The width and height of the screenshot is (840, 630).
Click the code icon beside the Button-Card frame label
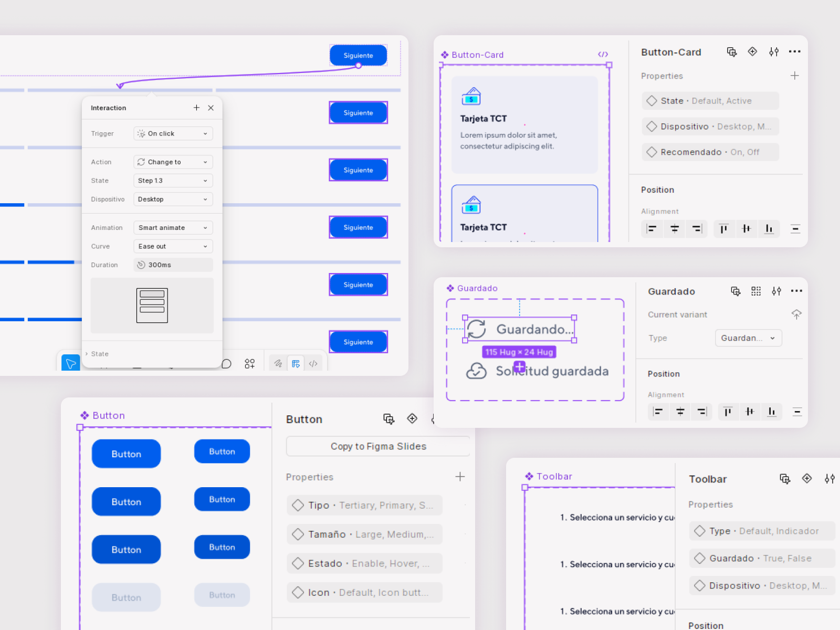coord(603,54)
